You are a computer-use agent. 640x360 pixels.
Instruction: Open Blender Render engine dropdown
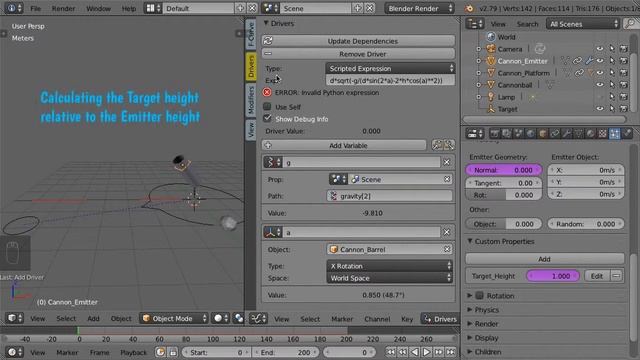click(x=420, y=8)
